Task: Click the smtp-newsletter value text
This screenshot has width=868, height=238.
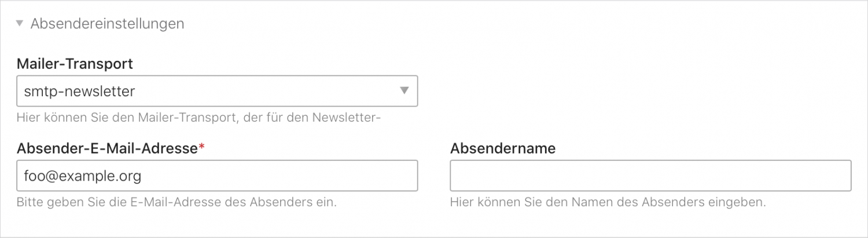Action: (79, 91)
